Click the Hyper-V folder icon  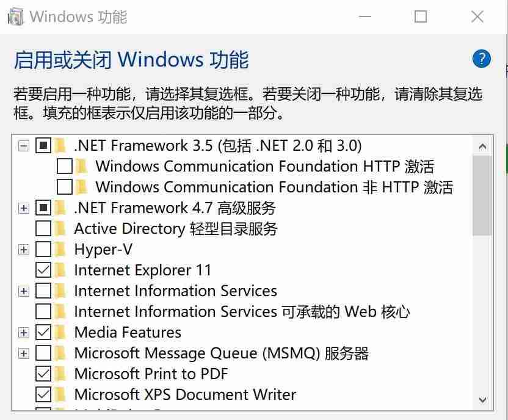[x=61, y=249]
